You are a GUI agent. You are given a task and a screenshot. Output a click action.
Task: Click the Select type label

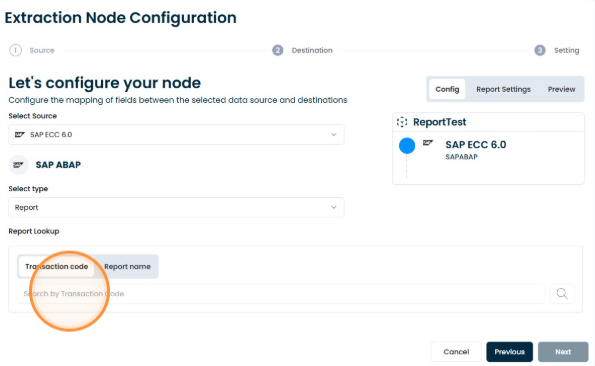pyautogui.click(x=28, y=189)
